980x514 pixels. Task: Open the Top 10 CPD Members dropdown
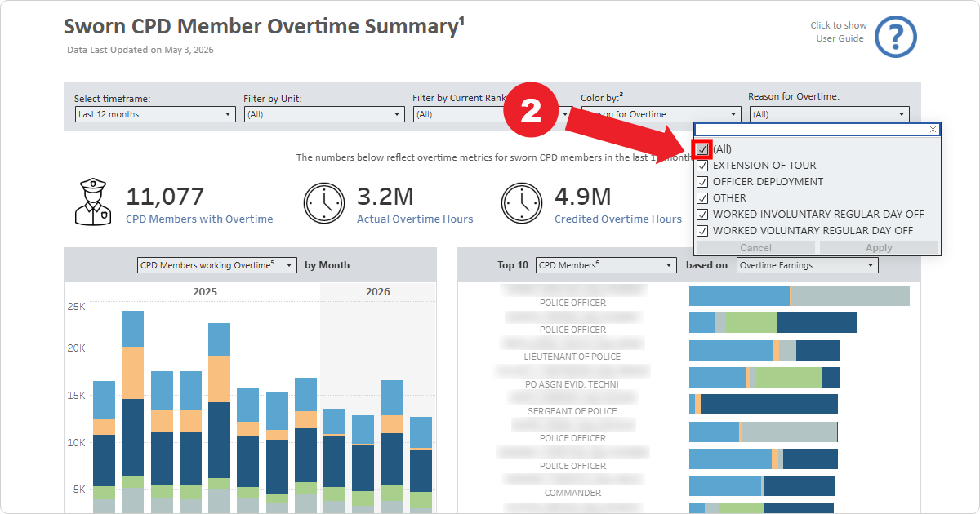pos(606,265)
